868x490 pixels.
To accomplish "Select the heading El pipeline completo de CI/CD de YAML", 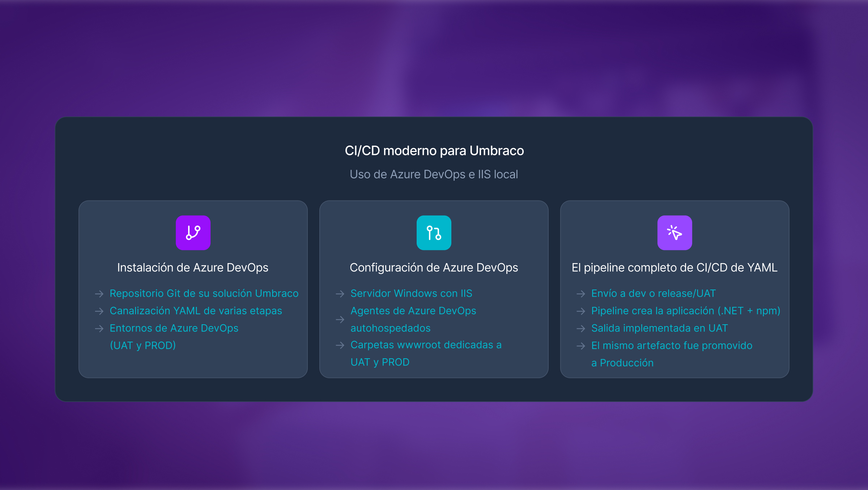I will (x=675, y=267).
